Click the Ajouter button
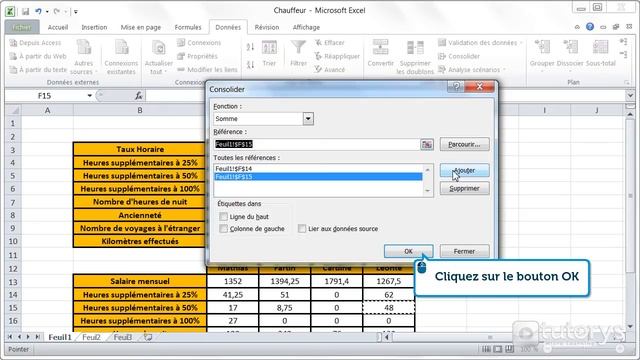Image resolution: width=640 pixels, height=360 pixels. 464,171
